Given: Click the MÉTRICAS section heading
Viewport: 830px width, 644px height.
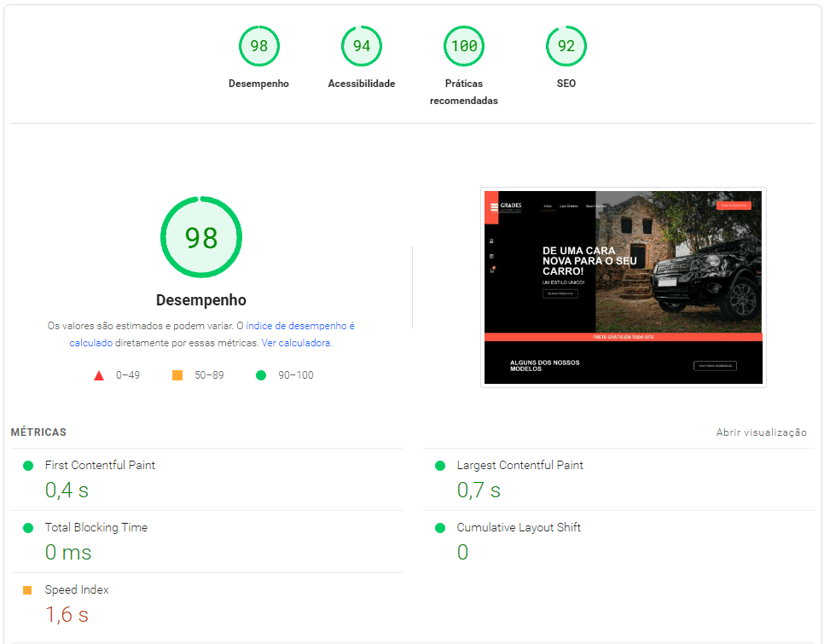Looking at the screenshot, I should 38,432.
